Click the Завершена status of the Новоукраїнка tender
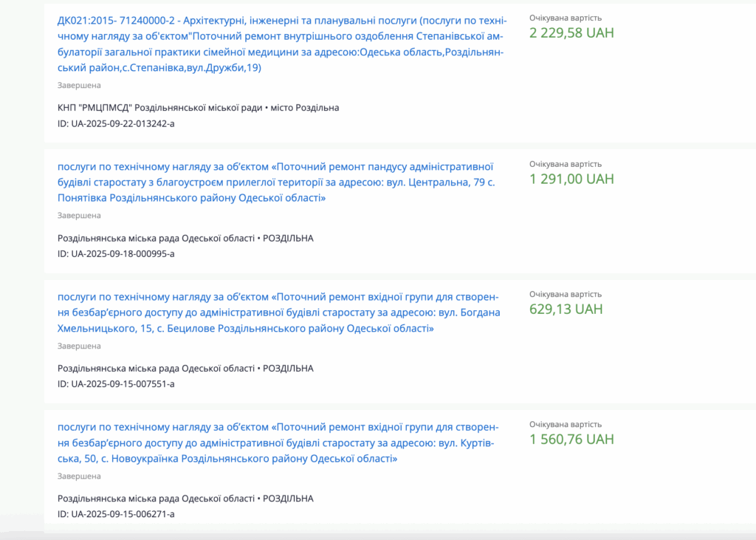 point(79,476)
